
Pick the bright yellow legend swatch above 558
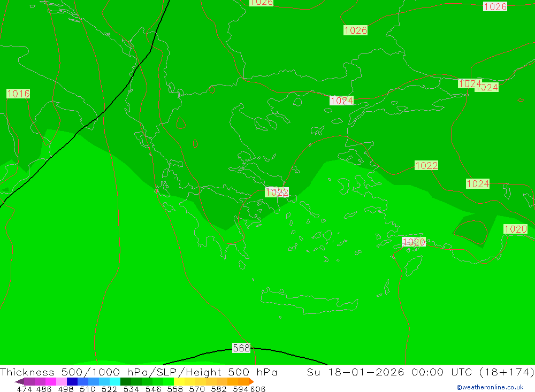(179, 381)
